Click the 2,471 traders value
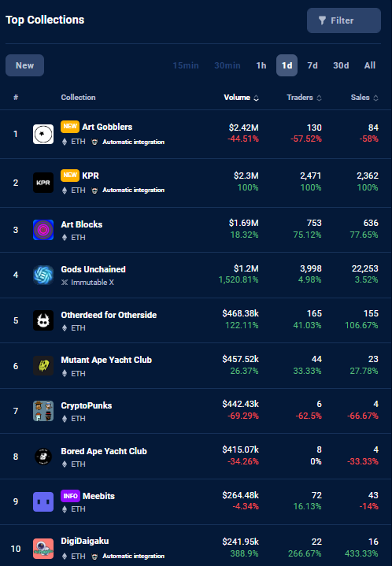 click(x=310, y=176)
